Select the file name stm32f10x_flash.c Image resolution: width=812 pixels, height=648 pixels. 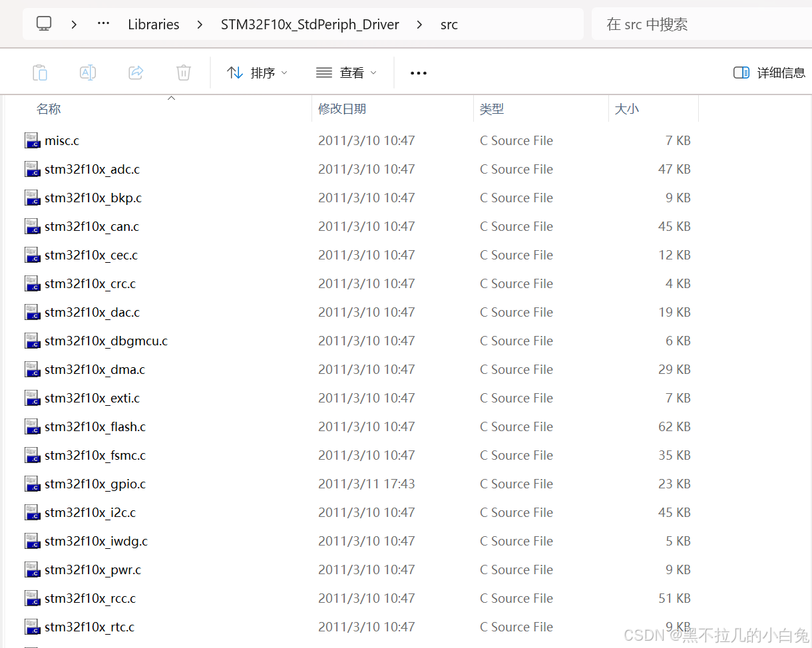tap(95, 426)
